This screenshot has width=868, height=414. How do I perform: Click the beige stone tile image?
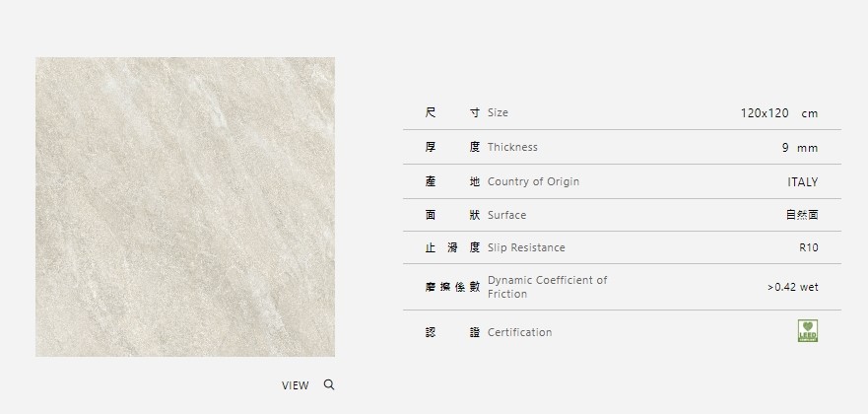185,207
